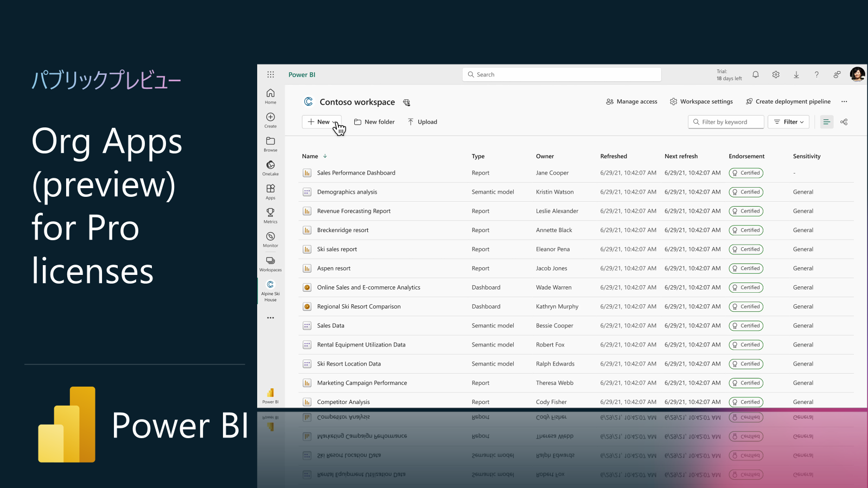Open the Competitor Analysis report
The width and height of the screenshot is (868, 488).
click(343, 402)
